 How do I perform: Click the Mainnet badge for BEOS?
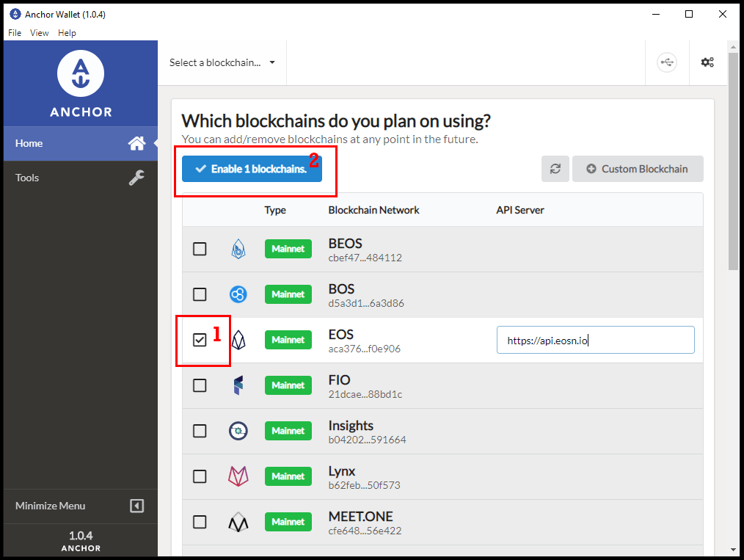[x=288, y=249]
